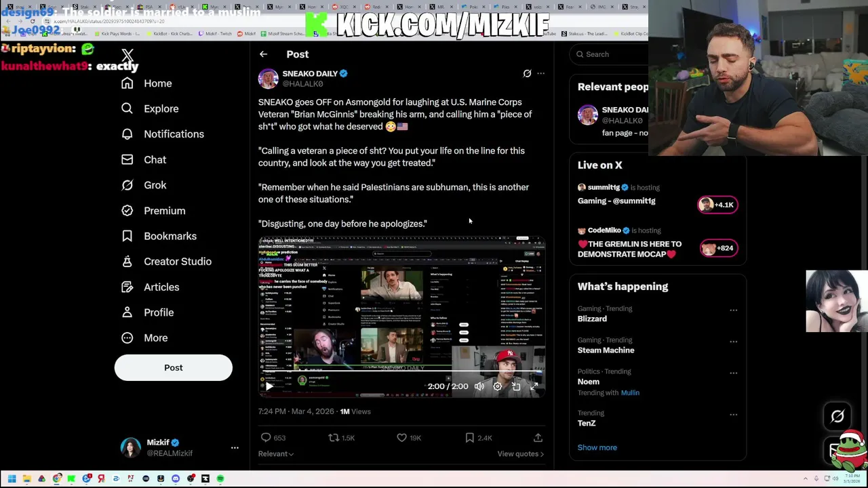Image resolution: width=868 pixels, height=488 pixels.
Task: Open the Noem trending topic
Action: (588, 382)
